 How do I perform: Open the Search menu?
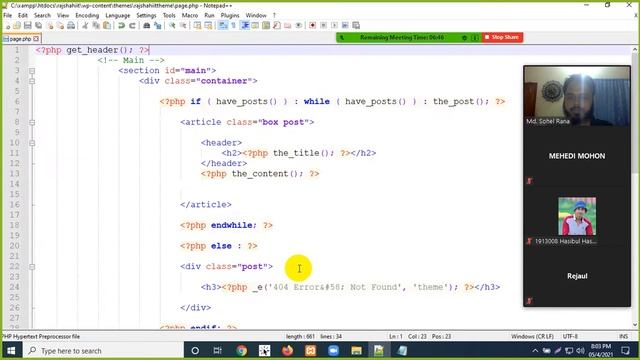pyautogui.click(x=42, y=16)
